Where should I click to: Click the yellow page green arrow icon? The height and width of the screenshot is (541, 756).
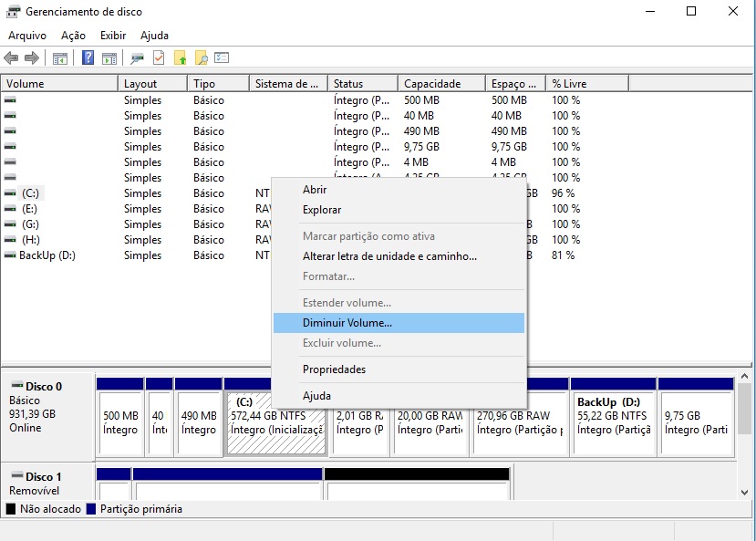181,58
